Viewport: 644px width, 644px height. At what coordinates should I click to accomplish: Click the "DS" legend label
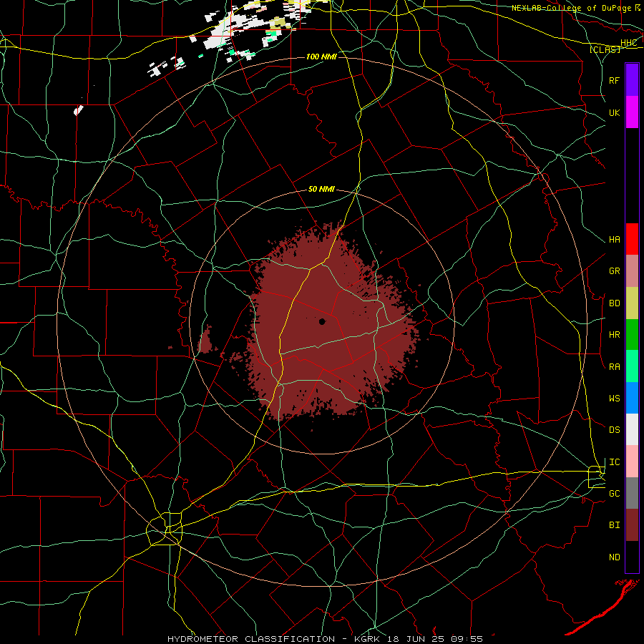click(614, 430)
